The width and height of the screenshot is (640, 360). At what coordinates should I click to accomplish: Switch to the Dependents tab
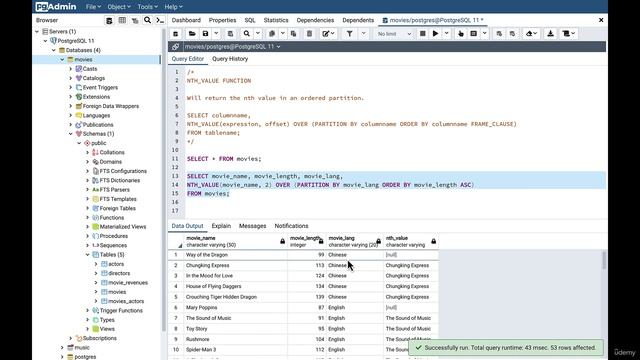pyautogui.click(x=358, y=20)
